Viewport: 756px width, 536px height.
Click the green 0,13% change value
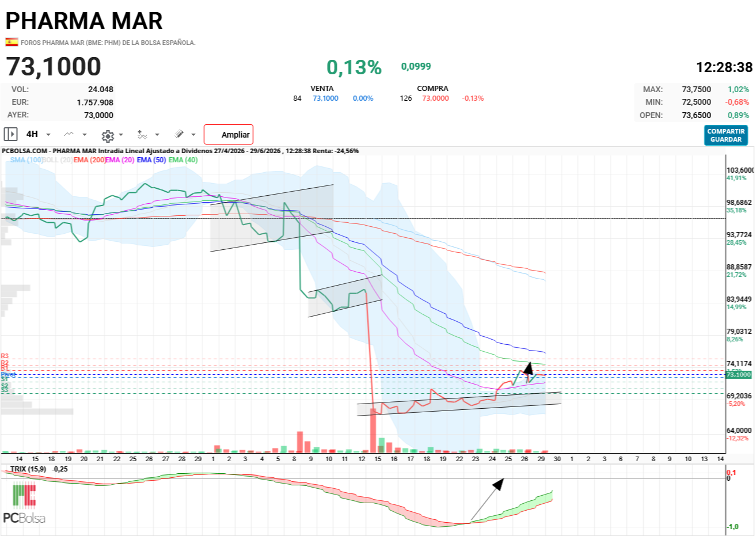[x=354, y=67]
